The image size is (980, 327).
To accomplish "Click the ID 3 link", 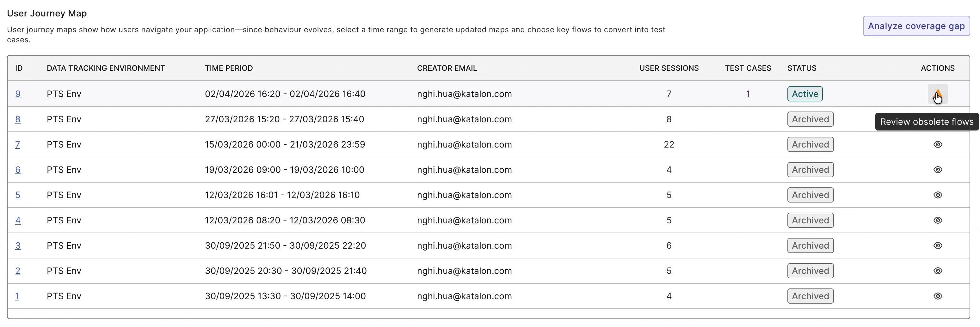I will click(x=18, y=245).
